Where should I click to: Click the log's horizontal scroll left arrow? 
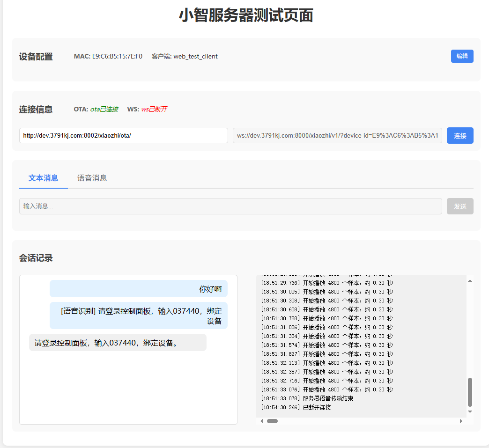(261, 421)
